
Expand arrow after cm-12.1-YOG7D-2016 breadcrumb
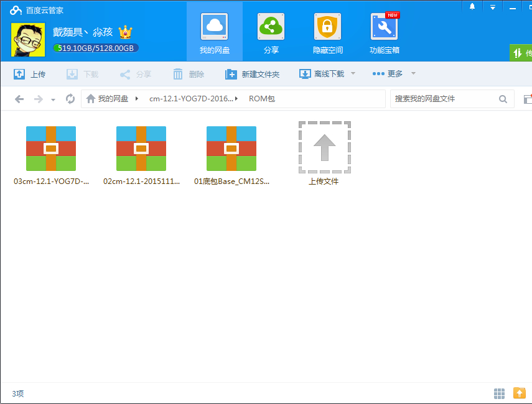point(236,99)
